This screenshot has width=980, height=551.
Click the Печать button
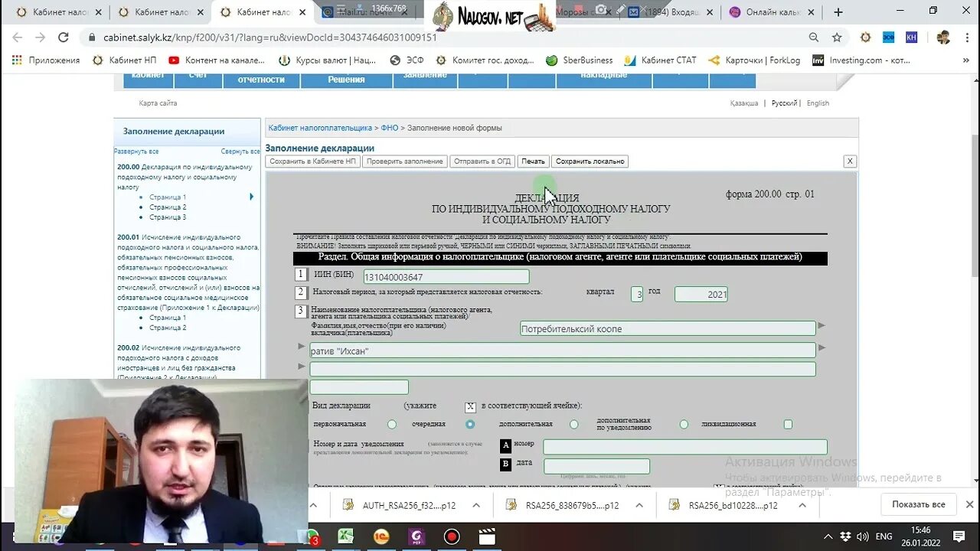point(533,161)
